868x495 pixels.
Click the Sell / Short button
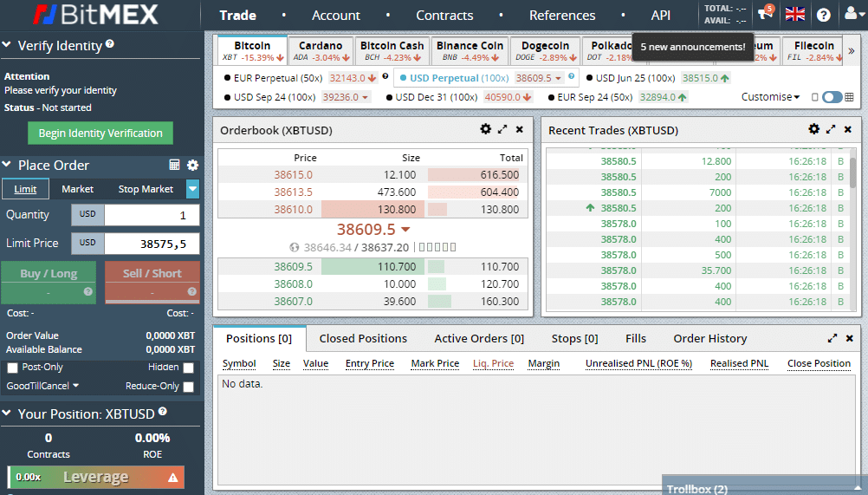coord(152,283)
